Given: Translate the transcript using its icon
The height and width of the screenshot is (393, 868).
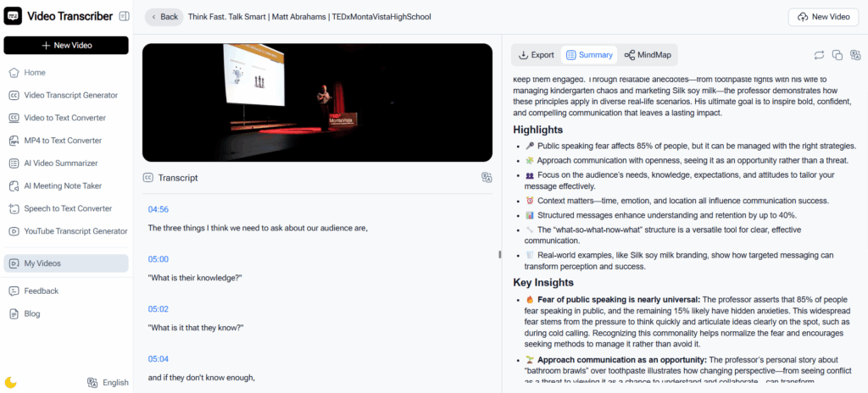Looking at the screenshot, I should click(487, 178).
